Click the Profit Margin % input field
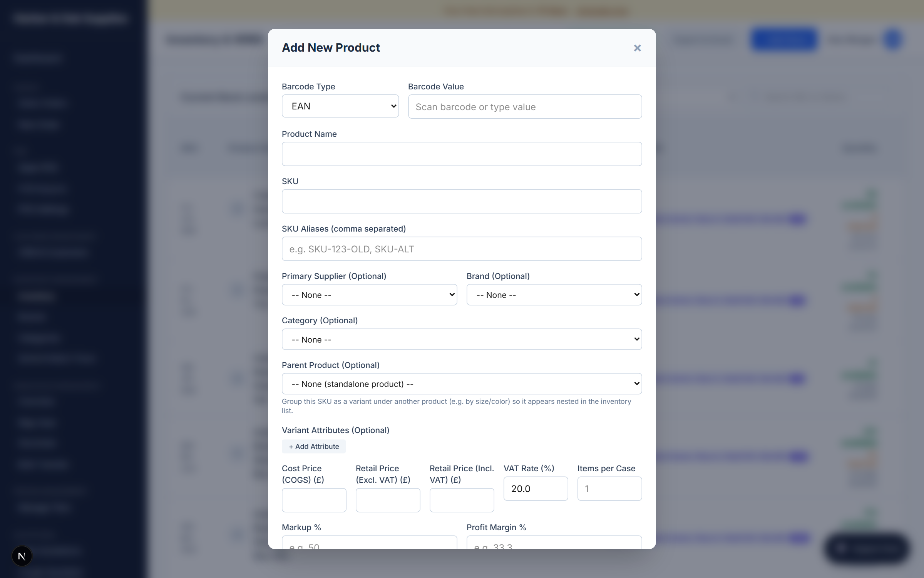The image size is (924, 578). pyautogui.click(x=554, y=543)
